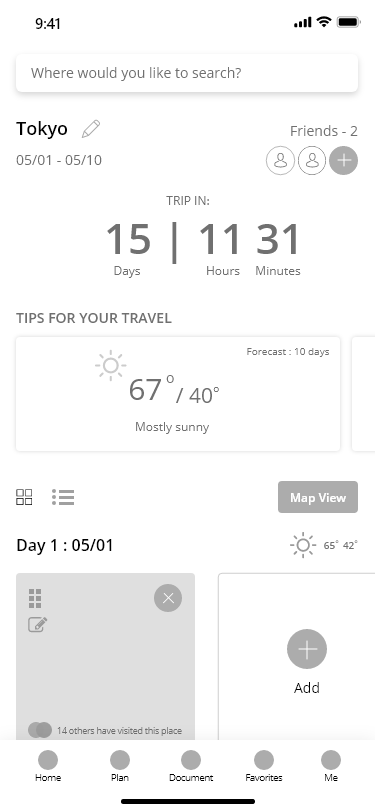
Task: Click the edit note icon on place card
Action: pos(38,625)
